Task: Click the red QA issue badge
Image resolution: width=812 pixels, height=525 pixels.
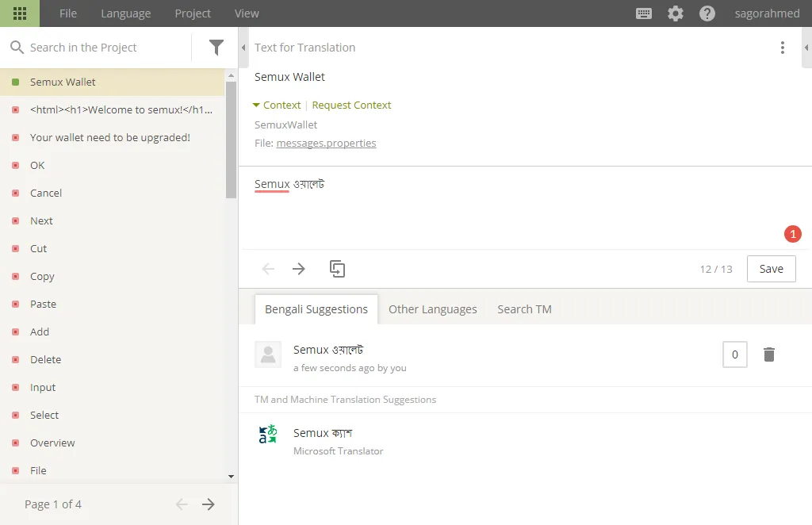Action: click(792, 234)
